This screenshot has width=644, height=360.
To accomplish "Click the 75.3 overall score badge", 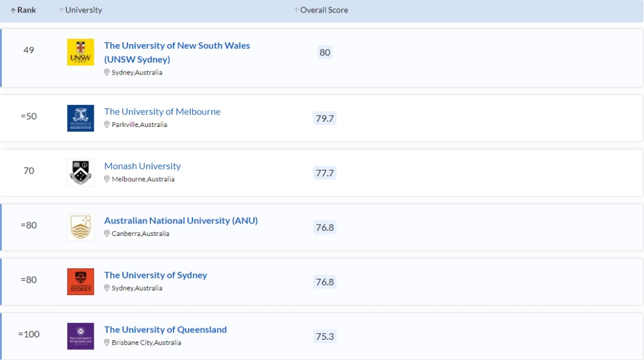I will 325,337.
